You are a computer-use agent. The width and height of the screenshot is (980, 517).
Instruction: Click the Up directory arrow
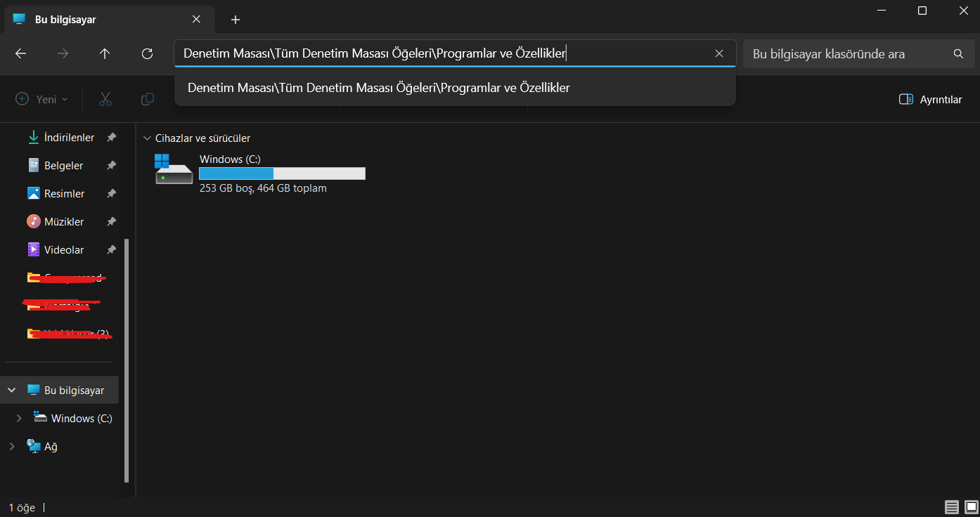coord(105,53)
